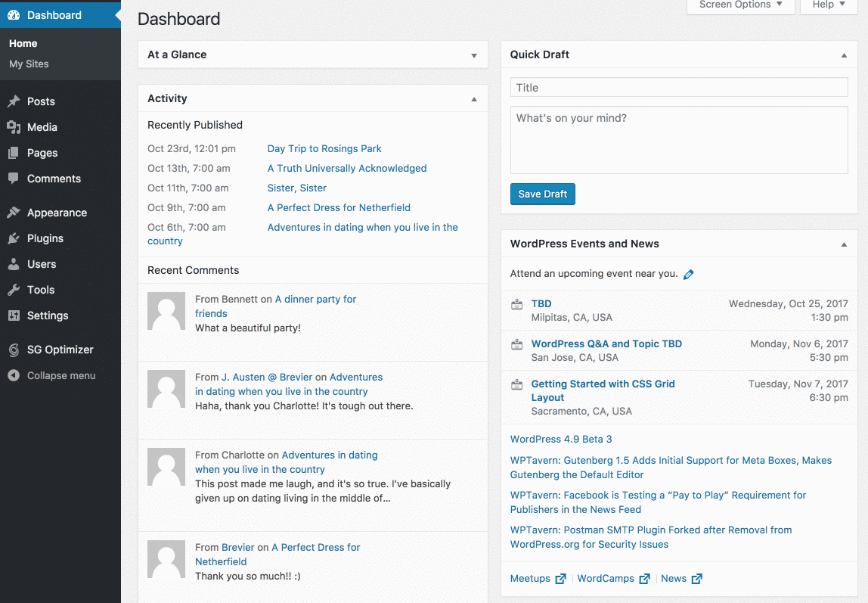Click the Collapse menu label
Viewport: 868px width, 603px height.
tap(61, 375)
